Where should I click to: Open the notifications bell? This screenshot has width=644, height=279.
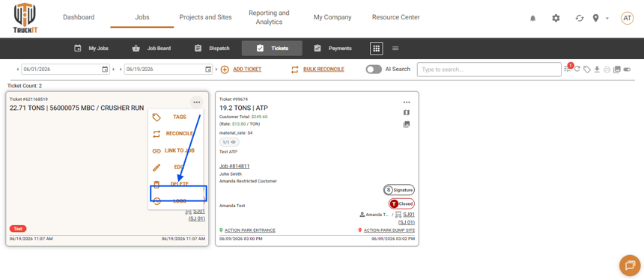(x=532, y=19)
